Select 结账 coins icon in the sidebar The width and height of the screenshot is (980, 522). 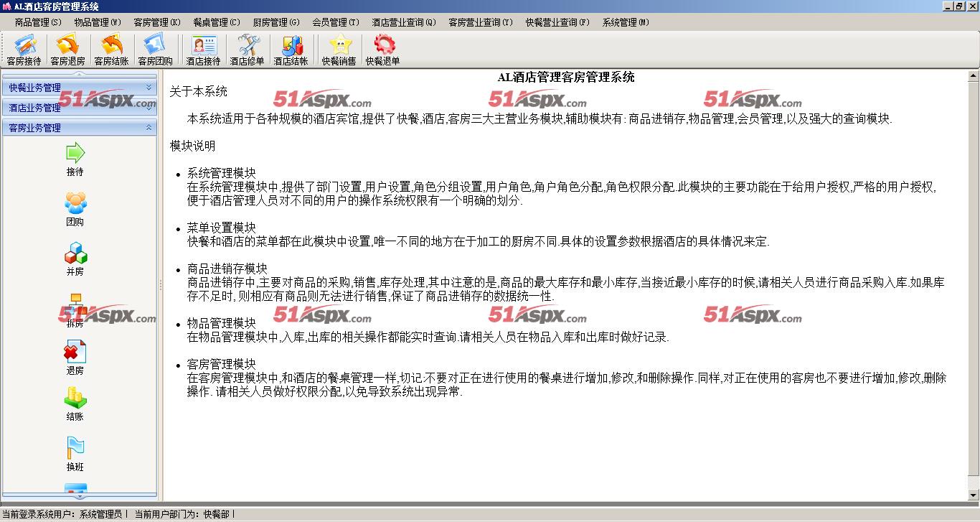pos(75,404)
